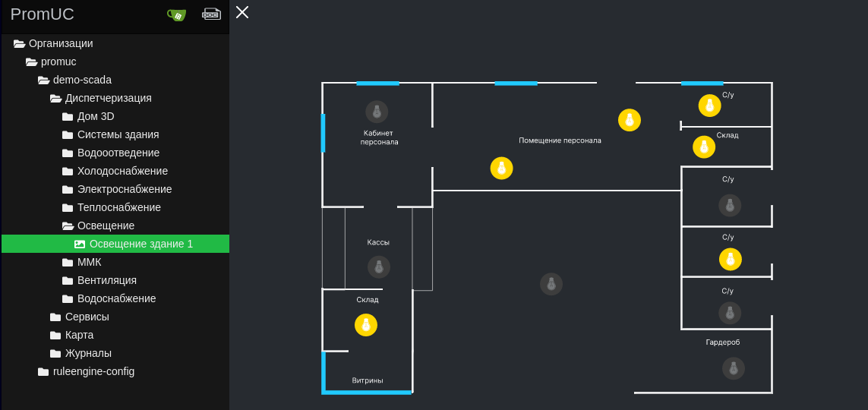Open the Электроснабжение tree item

124,189
